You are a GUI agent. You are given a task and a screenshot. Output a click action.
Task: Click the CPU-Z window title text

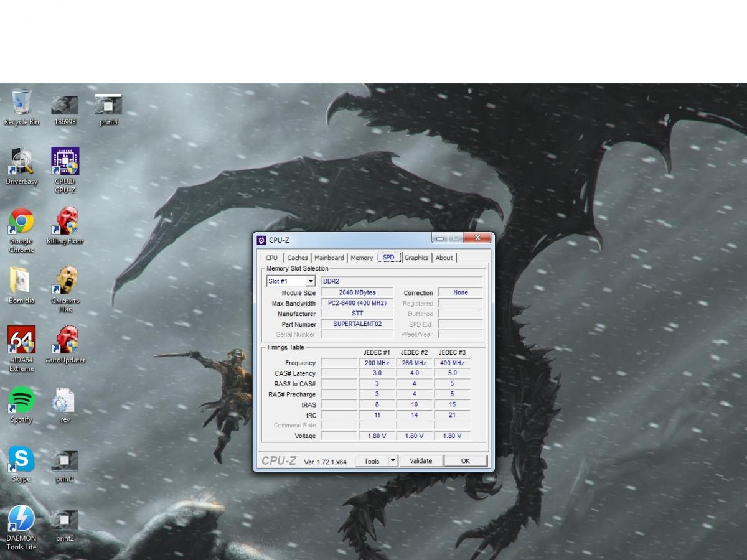tap(279, 240)
